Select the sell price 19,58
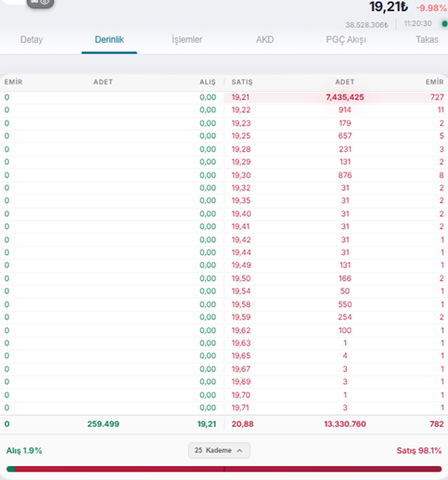This screenshot has height=480, width=448. point(241,305)
